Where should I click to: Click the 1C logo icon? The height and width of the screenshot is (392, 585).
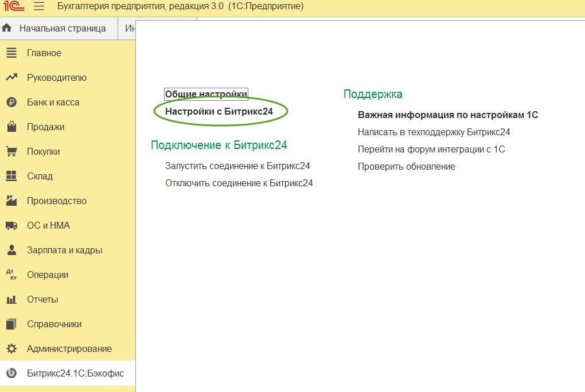tap(14, 6)
